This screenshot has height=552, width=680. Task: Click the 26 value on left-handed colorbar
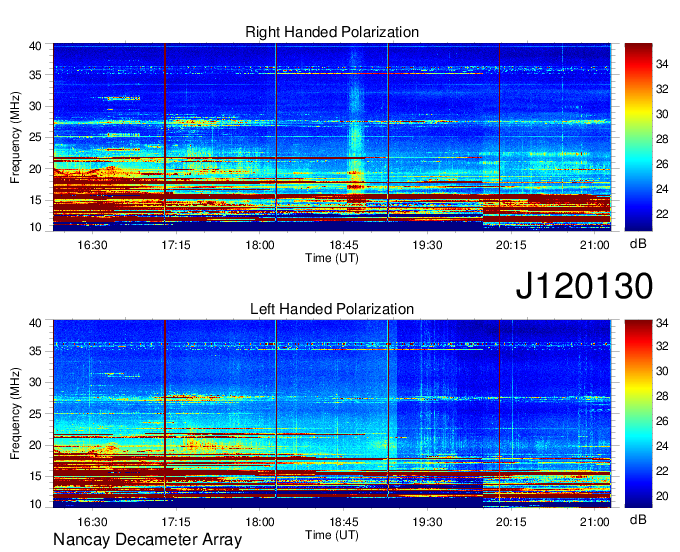(662, 421)
